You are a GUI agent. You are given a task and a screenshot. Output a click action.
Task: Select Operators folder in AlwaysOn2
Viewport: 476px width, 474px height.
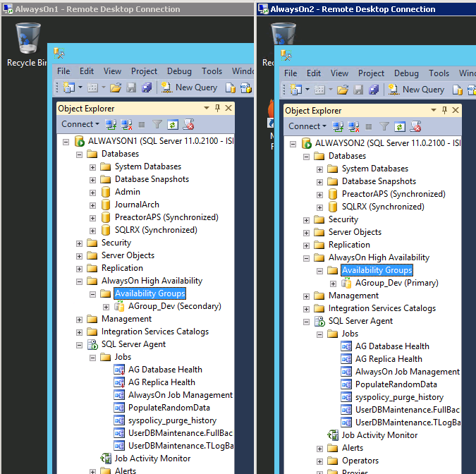click(x=360, y=461)
